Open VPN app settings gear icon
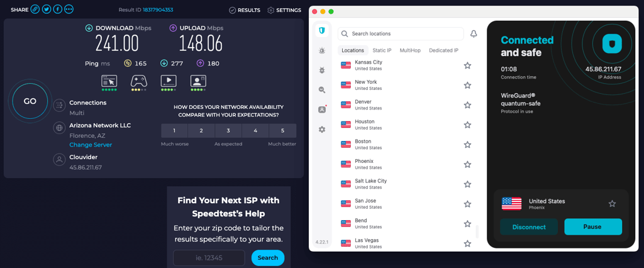The height and width of the screenshot is (268, 644). (x=322, y=130)
